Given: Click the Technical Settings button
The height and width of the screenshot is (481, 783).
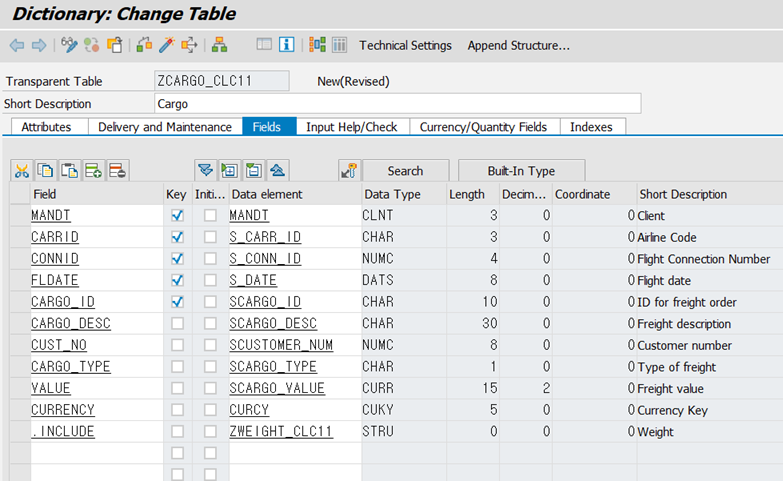Looking at the screenshot, I should click(x=405, y=45).
